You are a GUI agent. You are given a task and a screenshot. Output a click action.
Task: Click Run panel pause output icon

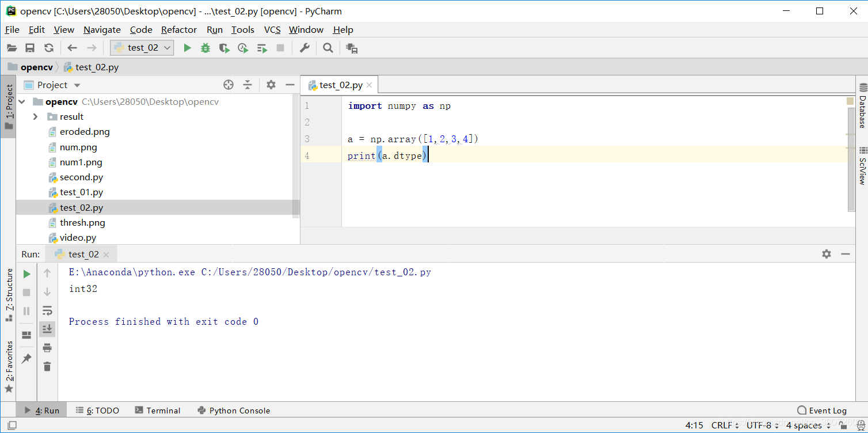26,311
